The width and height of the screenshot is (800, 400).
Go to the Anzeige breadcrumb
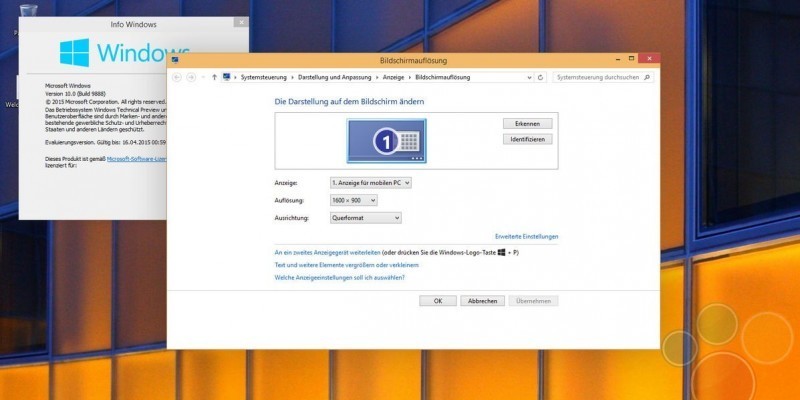(x=393, y=78)
